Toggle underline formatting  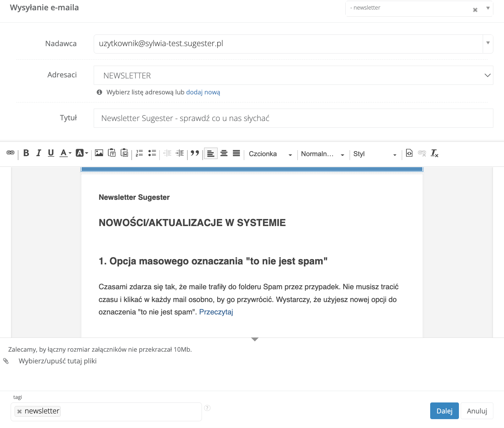[51, 153]
